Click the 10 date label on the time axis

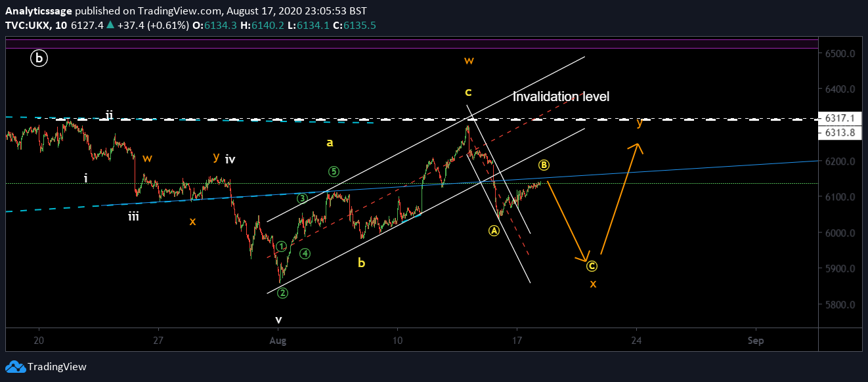point(397,341)
